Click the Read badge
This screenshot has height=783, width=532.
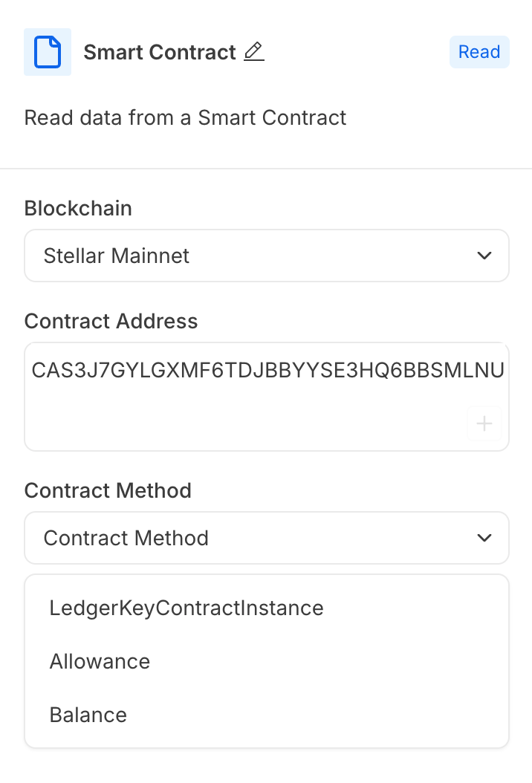point(479,52)
